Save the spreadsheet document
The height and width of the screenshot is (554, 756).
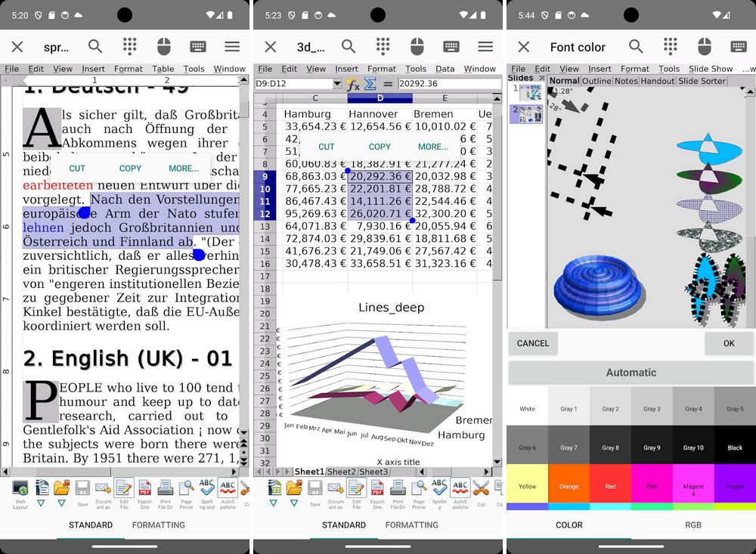314,487
